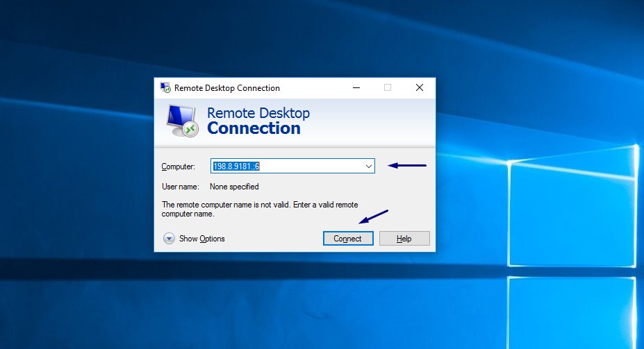Click the Remote Desktop title bar icon
The width and height of the screenshot is (644, 349).
click(x=165, y=87)
